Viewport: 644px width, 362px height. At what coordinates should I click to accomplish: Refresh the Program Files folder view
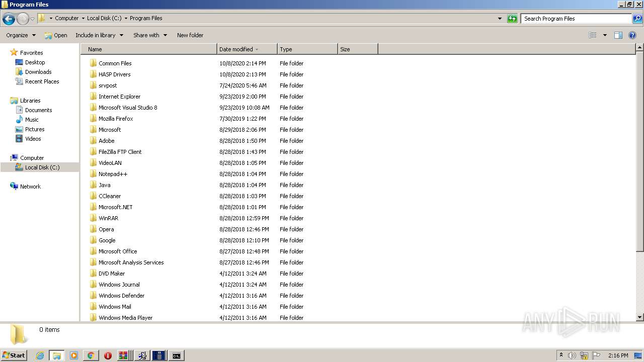(512, 19)
